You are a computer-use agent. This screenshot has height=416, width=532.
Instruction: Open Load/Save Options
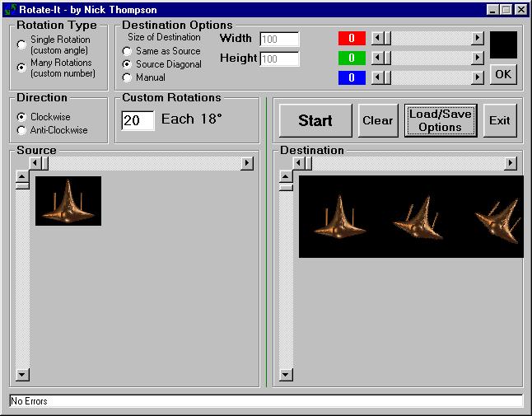[x=440, y=120]
